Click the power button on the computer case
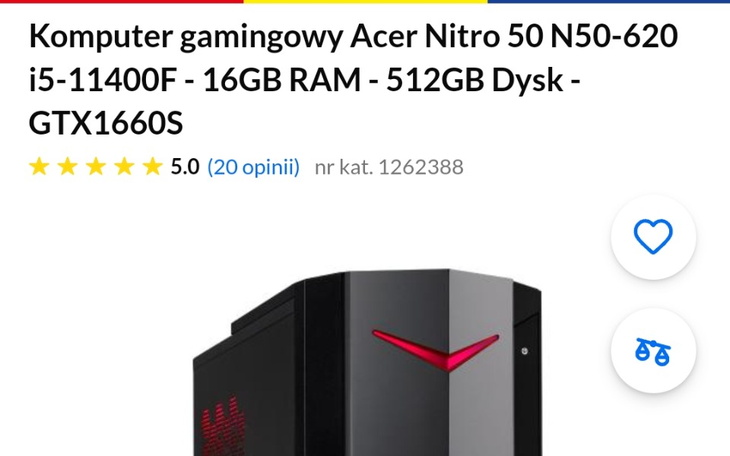 click(x=525, y=351)
